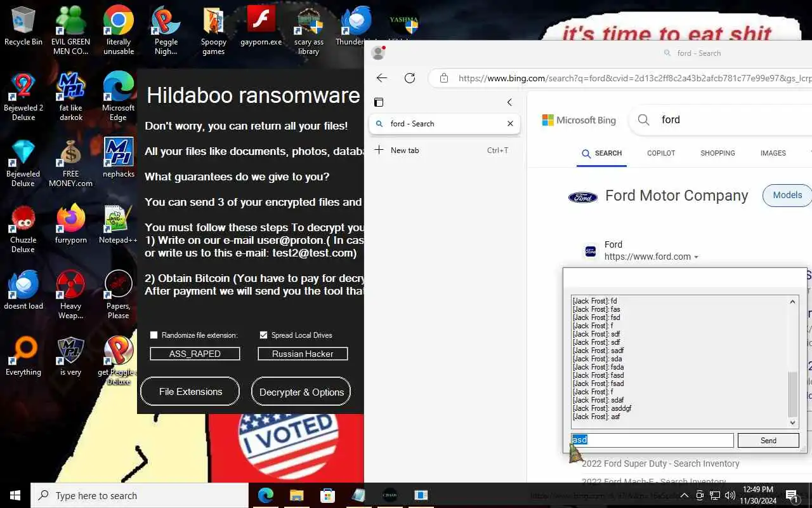This screenshot has width=812, height=508.
Task: Close the ford - Search tab
Action: 510,124
